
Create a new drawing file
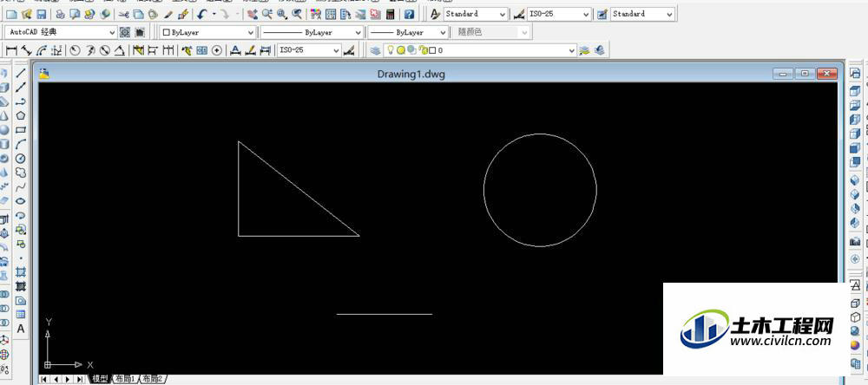tap(11, 15)
